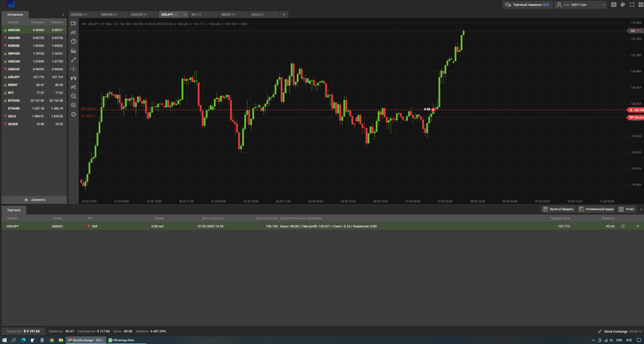Toggle the side panel icon atop chart toolbar

click(x=73, y=24)
